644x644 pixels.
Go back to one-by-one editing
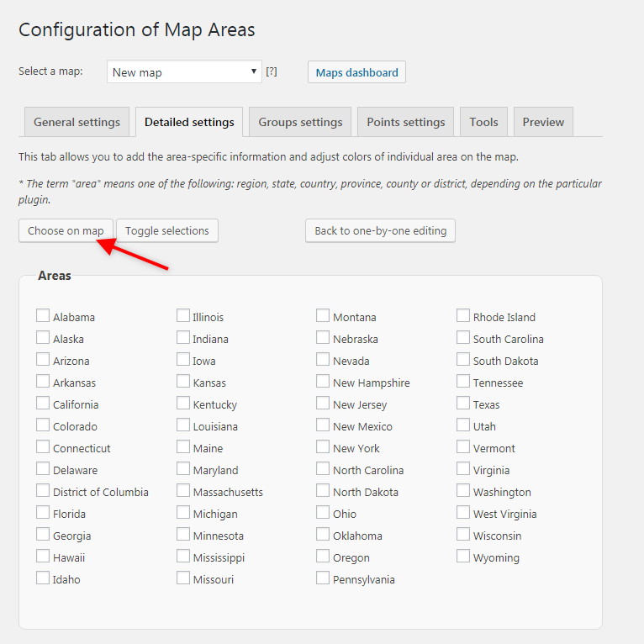point(380,230)
